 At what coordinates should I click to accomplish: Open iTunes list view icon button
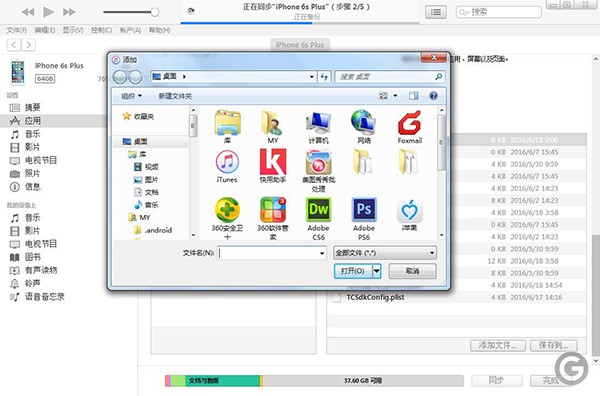[x=435, y=12]
